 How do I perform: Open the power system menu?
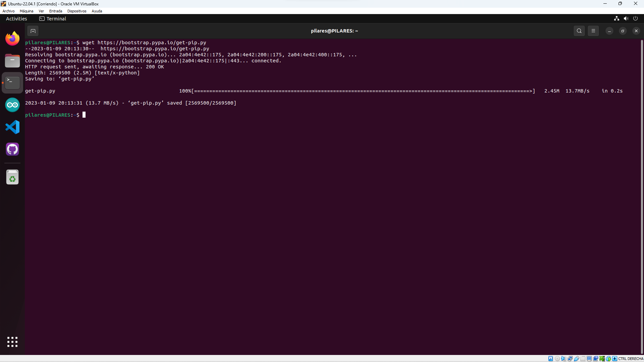[x=635, y=18]
